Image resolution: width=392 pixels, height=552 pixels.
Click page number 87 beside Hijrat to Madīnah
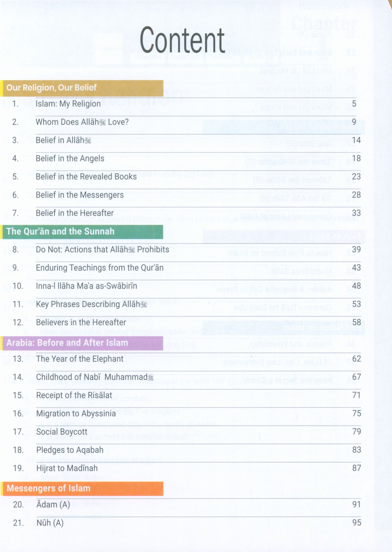pos(356,468)
